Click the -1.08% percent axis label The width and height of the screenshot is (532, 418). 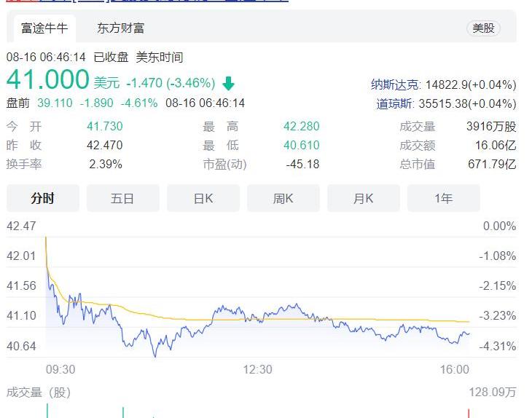pos(498,256)
